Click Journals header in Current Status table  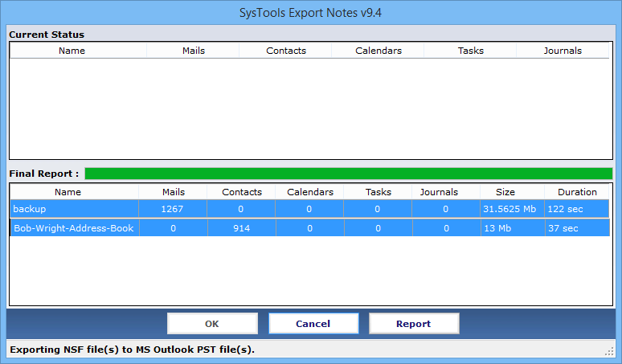[563, 51]
